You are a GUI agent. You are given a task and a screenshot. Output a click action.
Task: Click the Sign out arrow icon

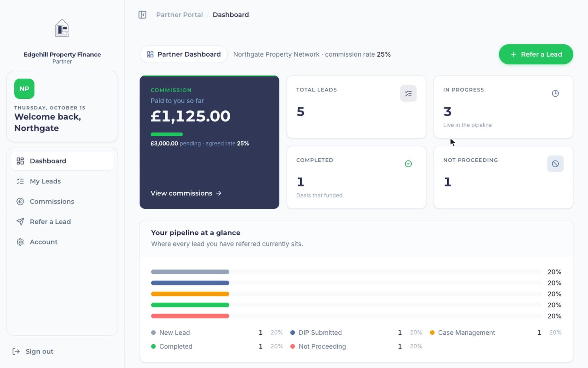tap(16, 351)
